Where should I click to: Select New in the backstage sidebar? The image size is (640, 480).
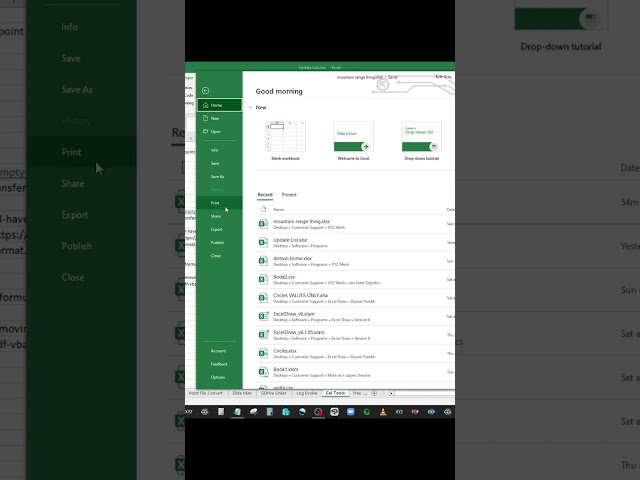pyautogui.click(x=220, y=118)
